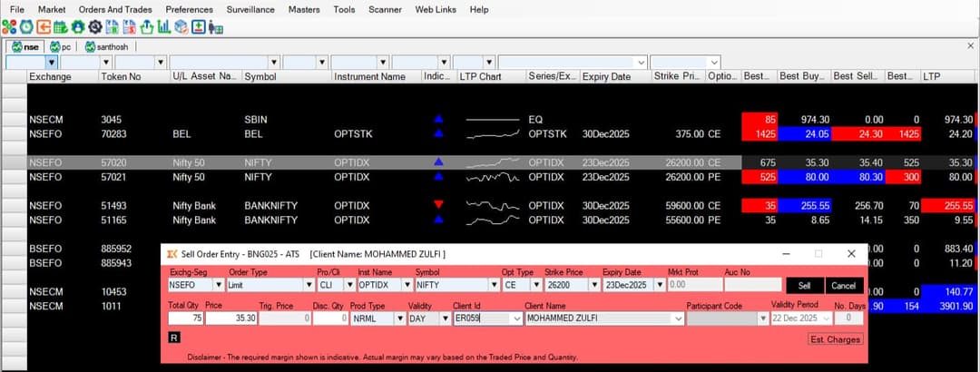Expand the Client Name MOHAMMED ZULFI combo box
The image size is (980, 372).
pos(679,318)
